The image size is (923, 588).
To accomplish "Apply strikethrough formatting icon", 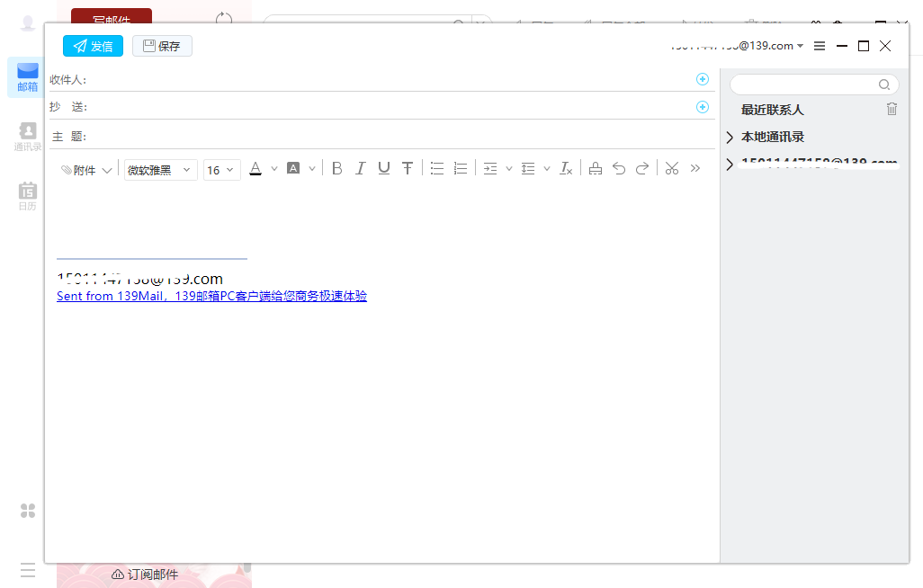I will (x=408, y=168).
